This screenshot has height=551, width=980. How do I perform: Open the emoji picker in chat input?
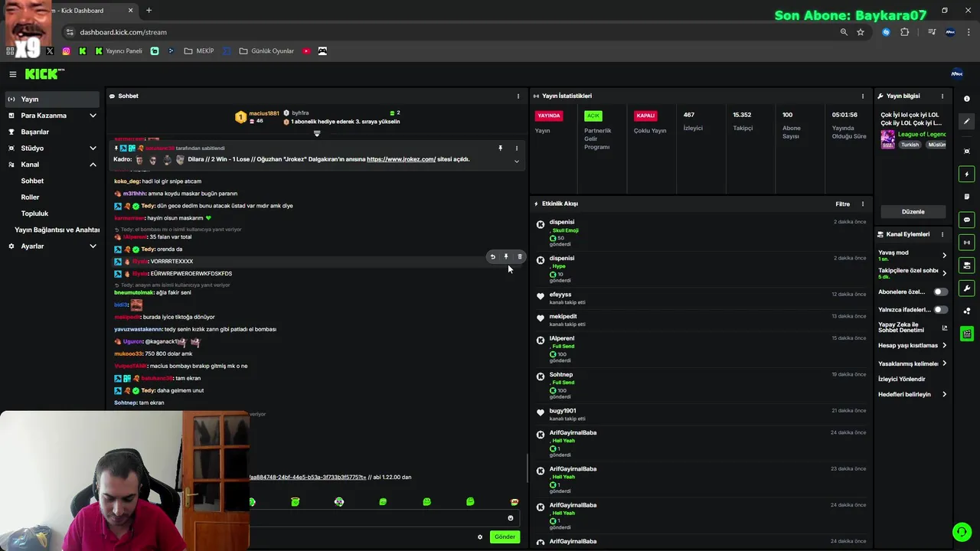tap(511, 518)
